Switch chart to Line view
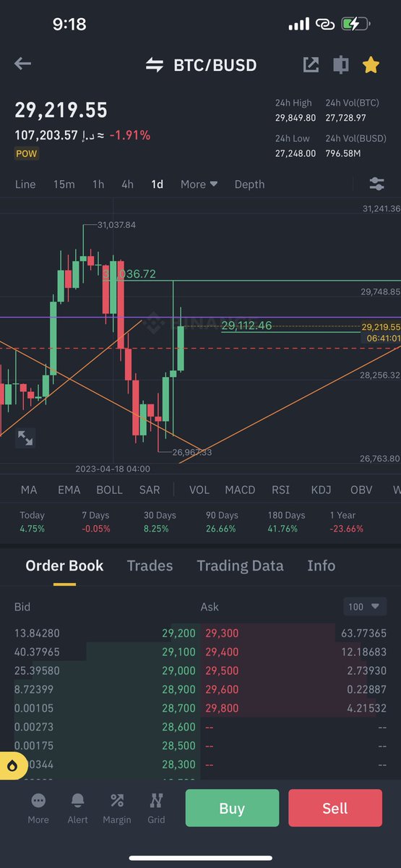 25,184
